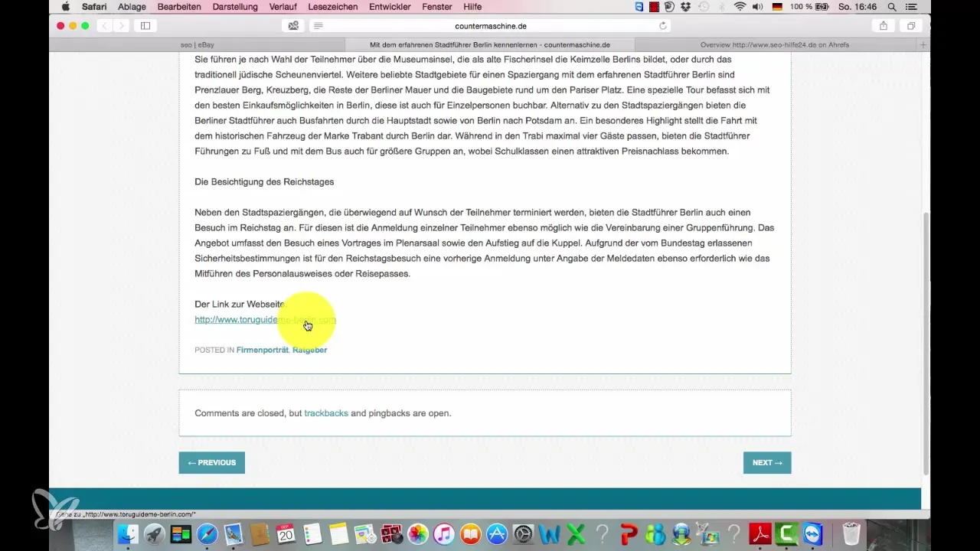
Task: Go forward with the Safari forward arrow
Action: pos(122,26)
